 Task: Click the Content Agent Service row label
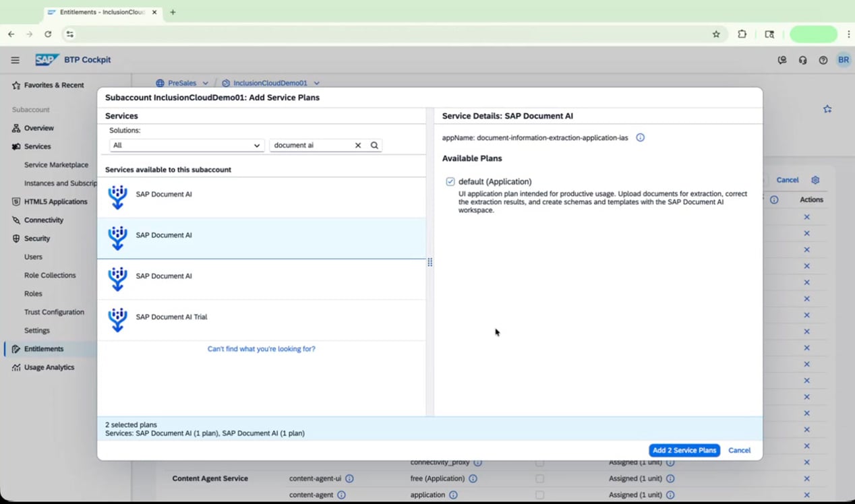click(210, 478)
